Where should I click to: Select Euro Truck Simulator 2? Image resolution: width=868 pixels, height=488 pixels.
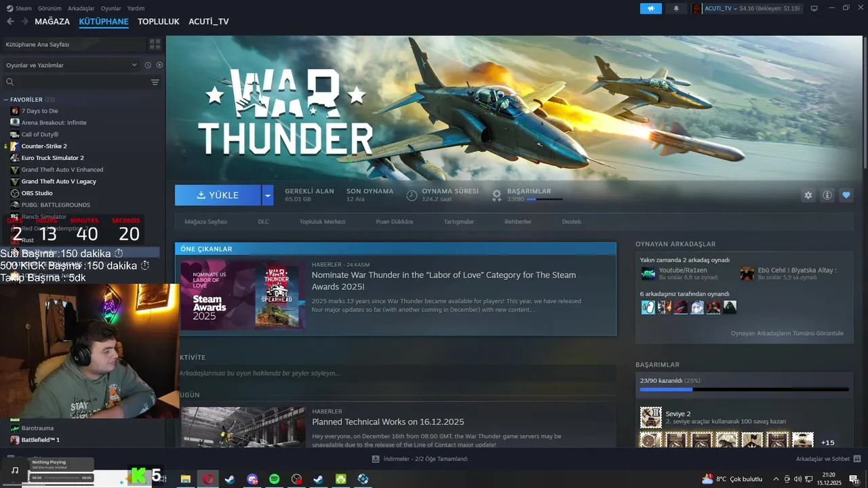(x=52, y=158)
